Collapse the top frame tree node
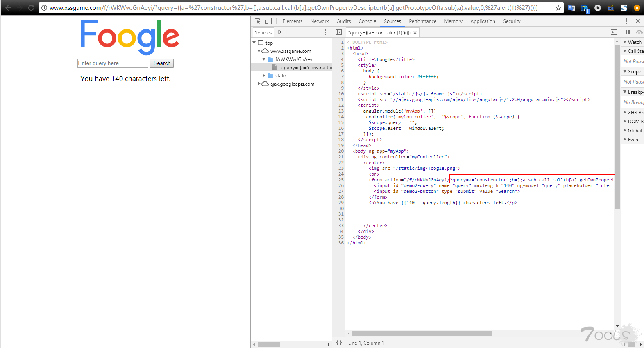Viewport: 644px width, 348px height. click(x=254, y=43)
